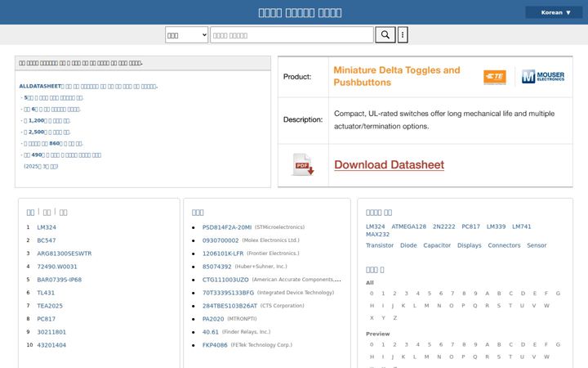
Task: Select index letter A under All
Action: 487,294
